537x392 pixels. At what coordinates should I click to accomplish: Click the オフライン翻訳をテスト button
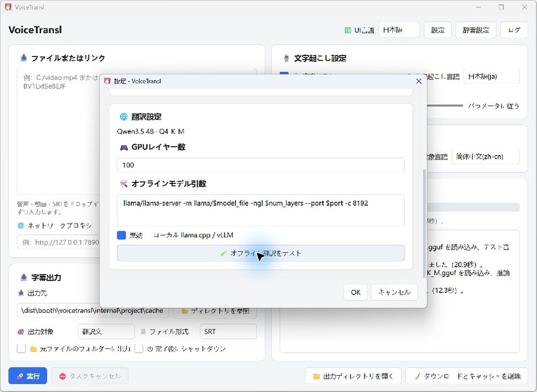click(x=261, y=253)
